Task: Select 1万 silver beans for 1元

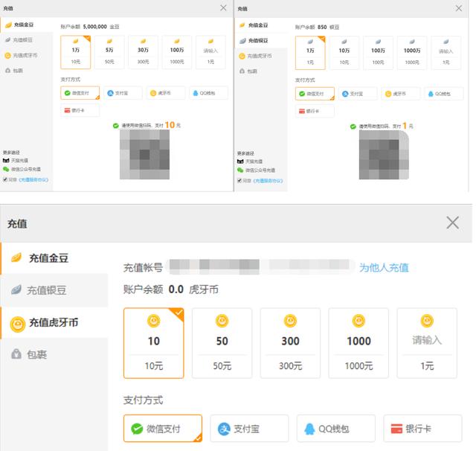Action: (x=310, y=53)
